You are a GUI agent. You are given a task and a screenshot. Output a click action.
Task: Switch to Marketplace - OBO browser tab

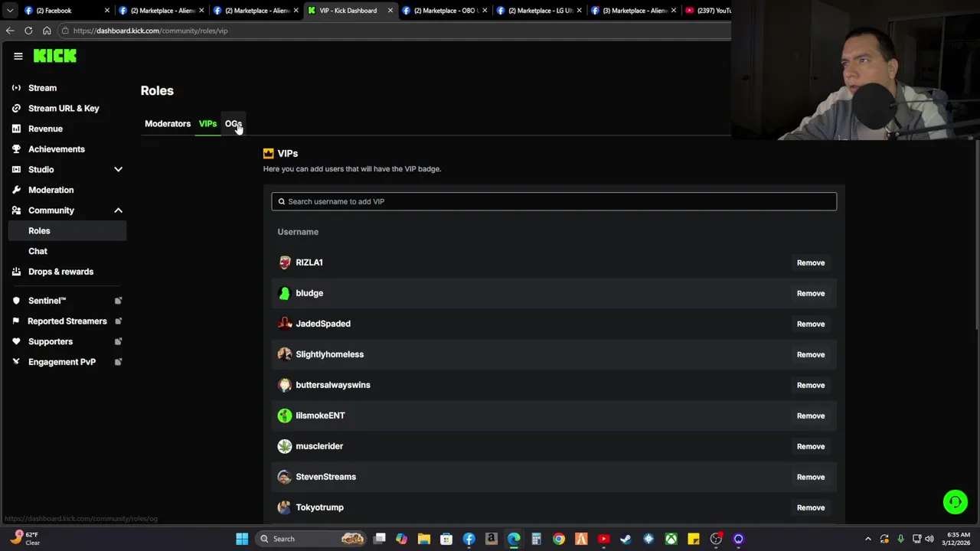point(444,11)
